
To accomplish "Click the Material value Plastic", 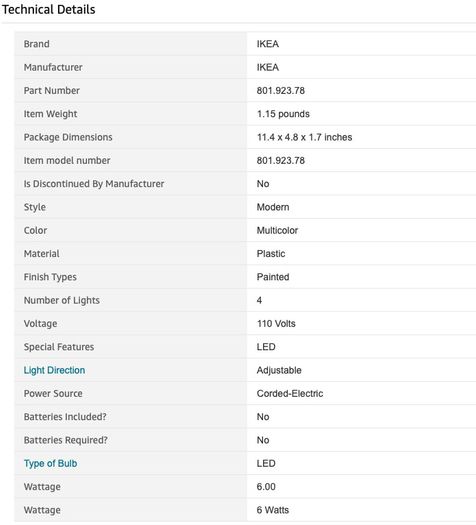I will pyautogui.click(x=271, y=253).
